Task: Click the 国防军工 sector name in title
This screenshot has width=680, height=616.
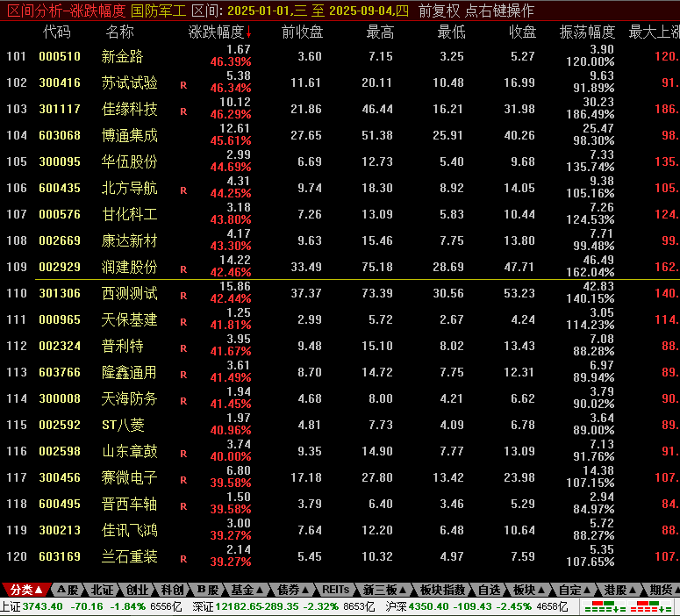Action: [x=158, y=11]
